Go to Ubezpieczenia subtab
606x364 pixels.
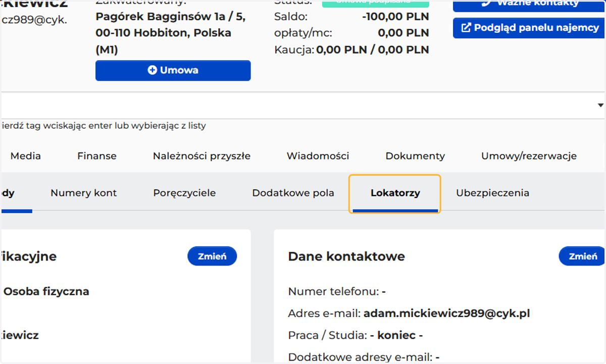(x=492, y=193)
